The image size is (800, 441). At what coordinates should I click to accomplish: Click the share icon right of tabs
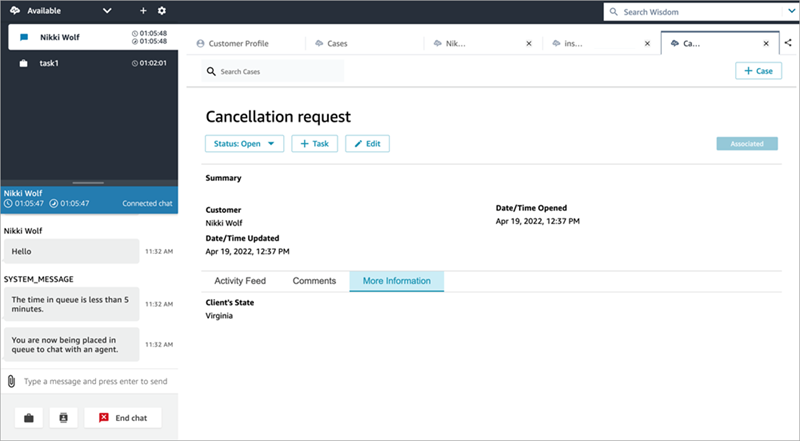click(788, 43)
